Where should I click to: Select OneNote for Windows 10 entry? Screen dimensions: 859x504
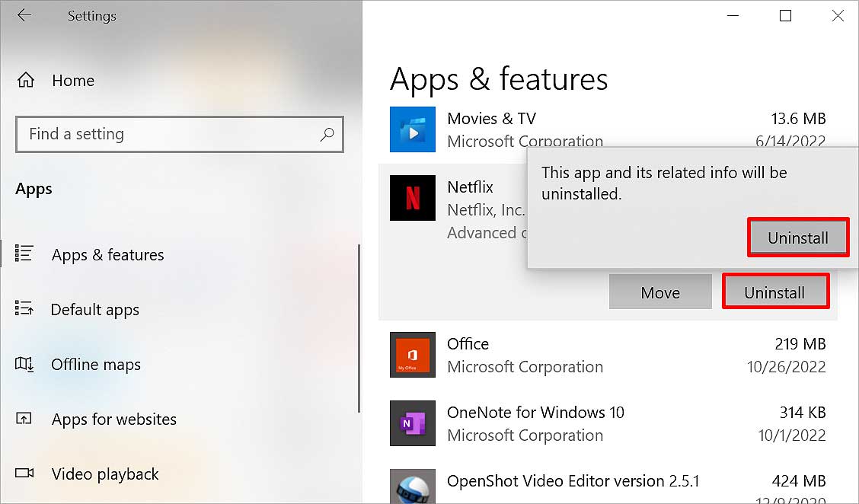tap(535, 412)
